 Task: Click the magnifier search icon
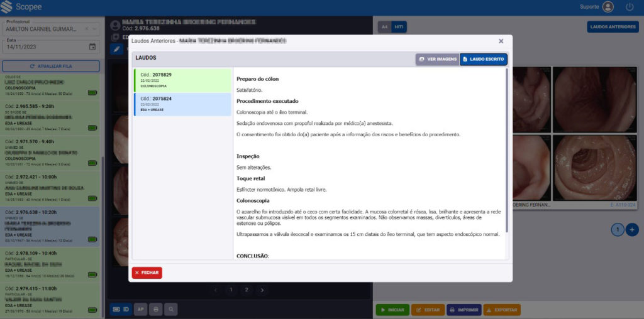(171, 310)
